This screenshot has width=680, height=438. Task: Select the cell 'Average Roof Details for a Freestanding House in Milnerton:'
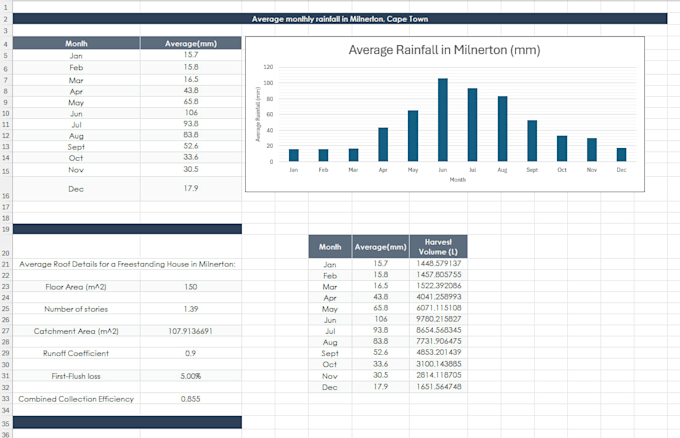(127, 264)
